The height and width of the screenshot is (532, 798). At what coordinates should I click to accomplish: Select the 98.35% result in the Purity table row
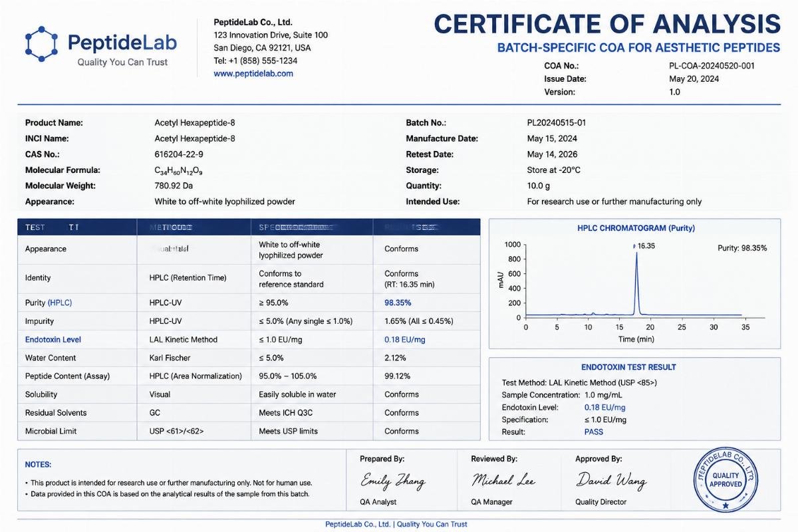click(x=398, y=303)
